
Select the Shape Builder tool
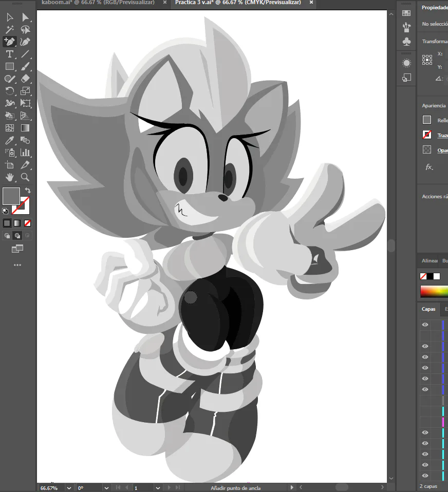[9, 116]
